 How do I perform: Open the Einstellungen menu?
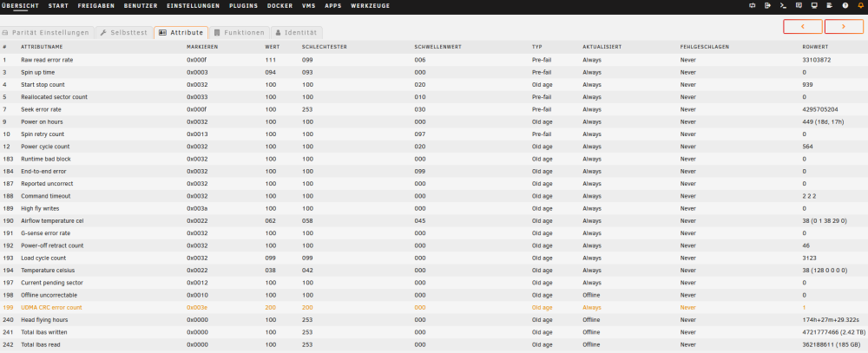coord(193,5)
